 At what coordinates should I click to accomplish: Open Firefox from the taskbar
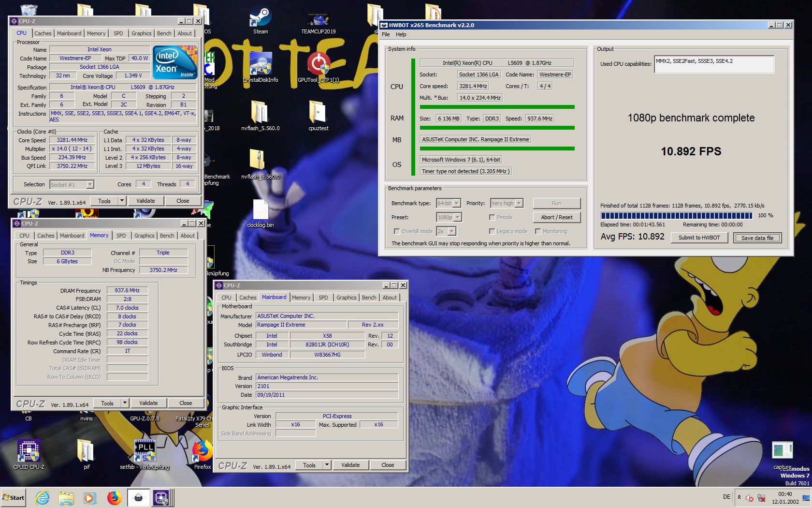pyautogui.click(x=114, y=497)
